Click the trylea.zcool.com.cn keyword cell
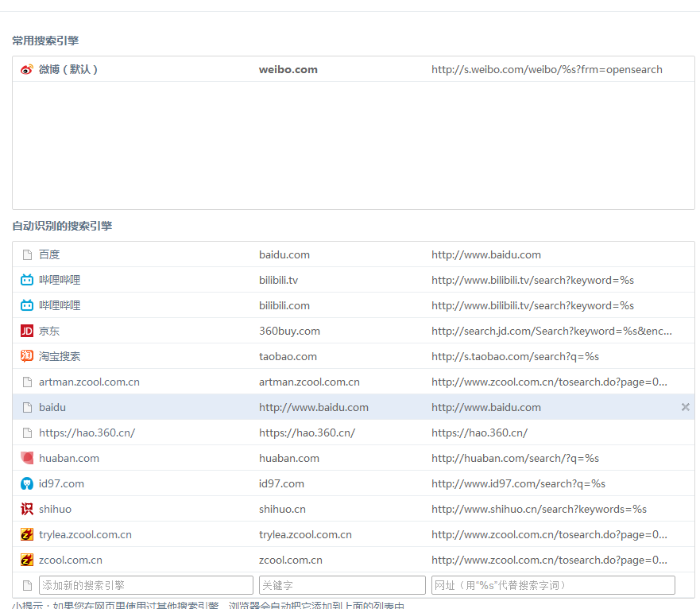 point(305,535)
